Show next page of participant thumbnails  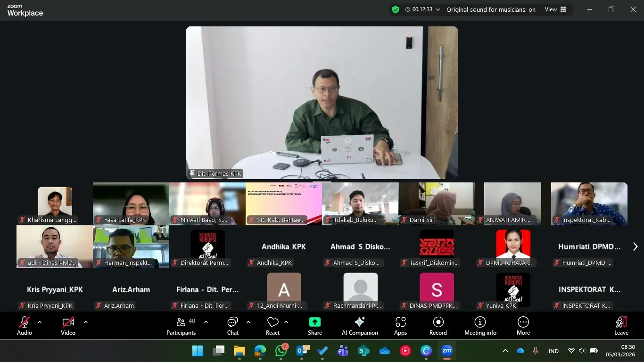(x=635, y=247)
